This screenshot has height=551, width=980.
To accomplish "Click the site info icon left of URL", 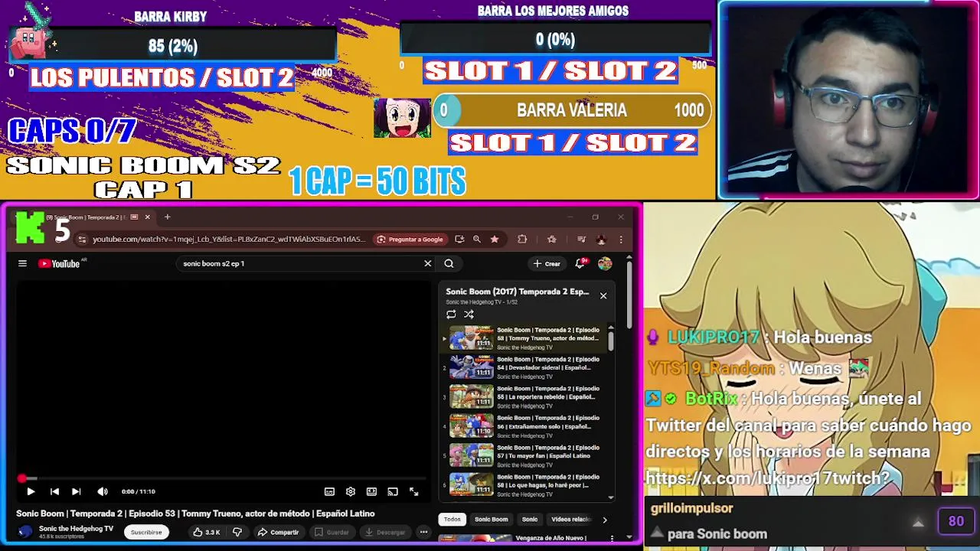I will 83,239.
